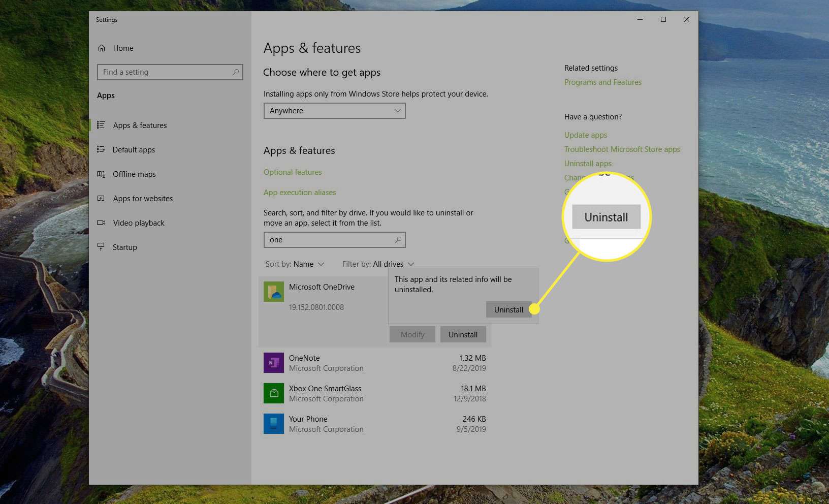
Task: Open the App execution aliases link
Action: point(300,193)
